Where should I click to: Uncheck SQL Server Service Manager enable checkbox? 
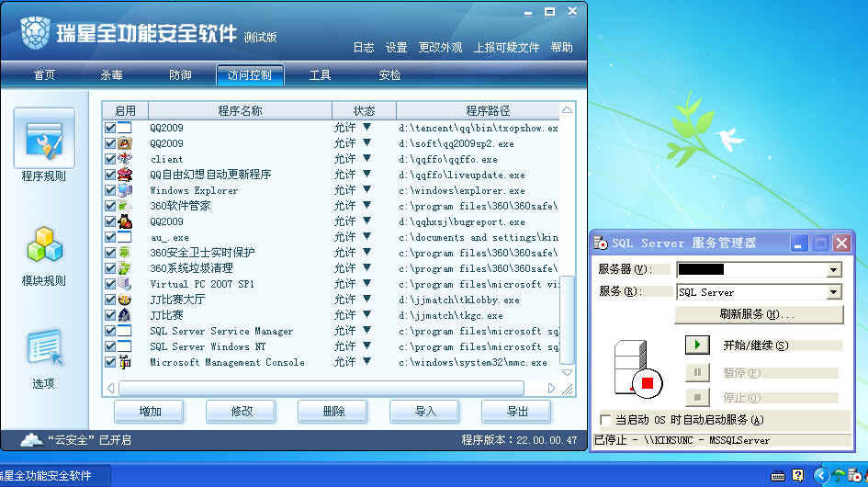point(110,331)
